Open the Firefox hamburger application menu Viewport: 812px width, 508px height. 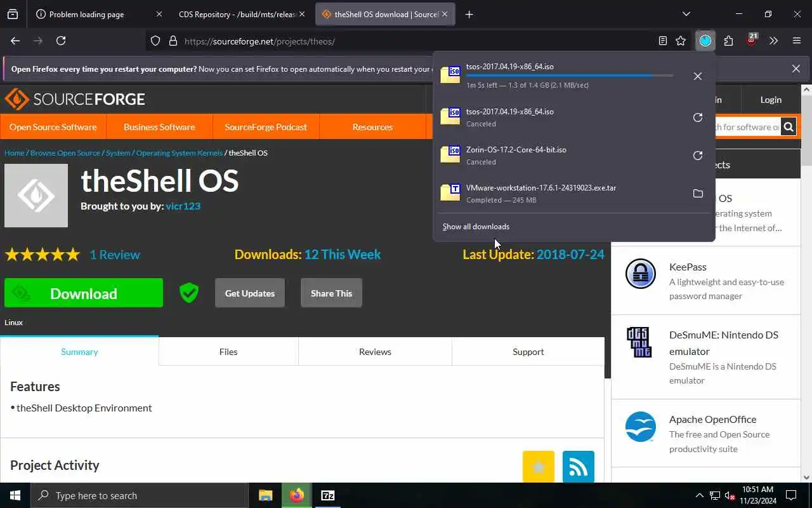click(x=797, y=41)
